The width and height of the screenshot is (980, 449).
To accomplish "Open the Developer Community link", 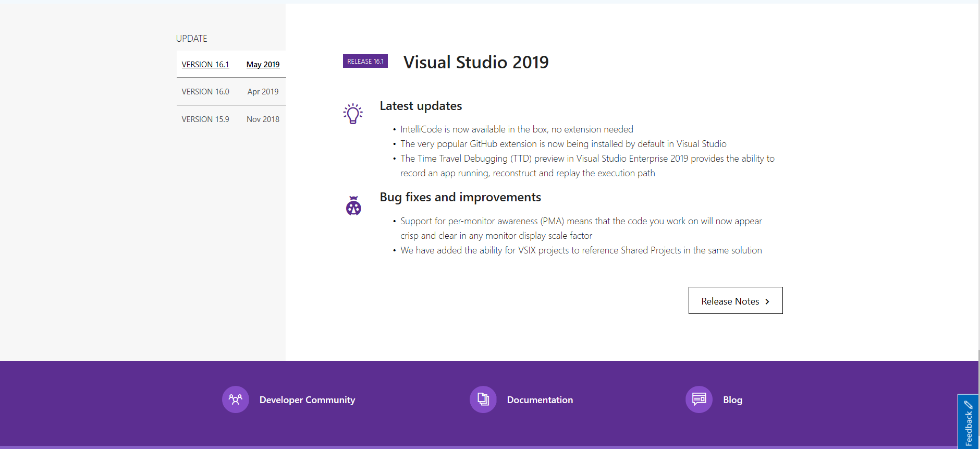I will click(x=307, y=400).
